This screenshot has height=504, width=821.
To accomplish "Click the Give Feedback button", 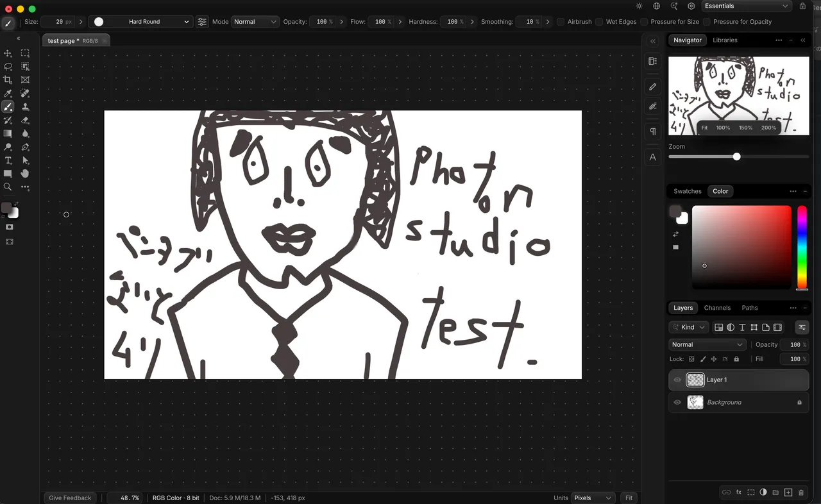I will click(x=70, y=498).
